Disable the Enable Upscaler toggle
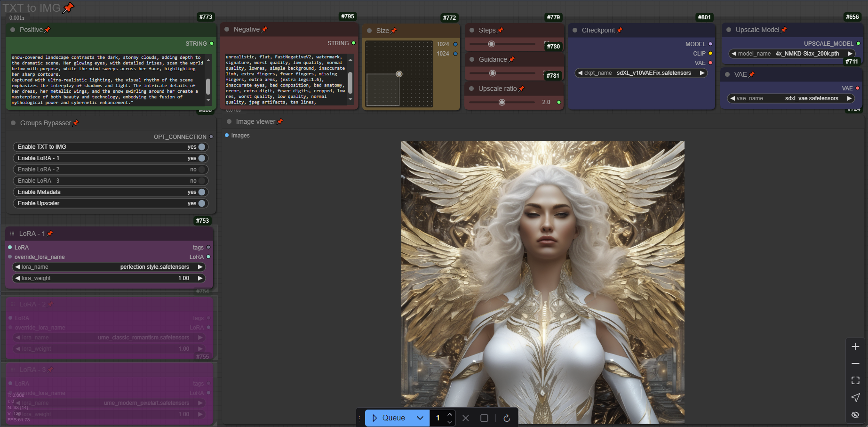The width and height of the screenshot is (868, 427). 201,203
